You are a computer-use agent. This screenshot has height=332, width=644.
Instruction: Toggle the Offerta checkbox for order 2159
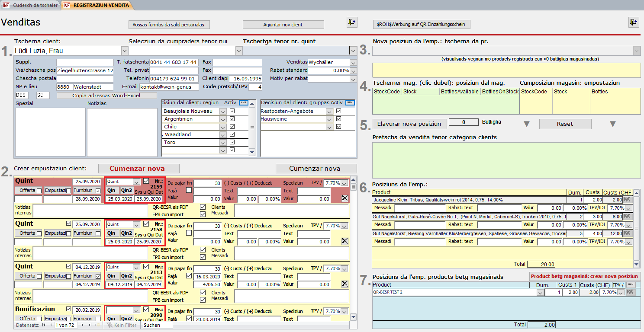click(x=39, y=191)
